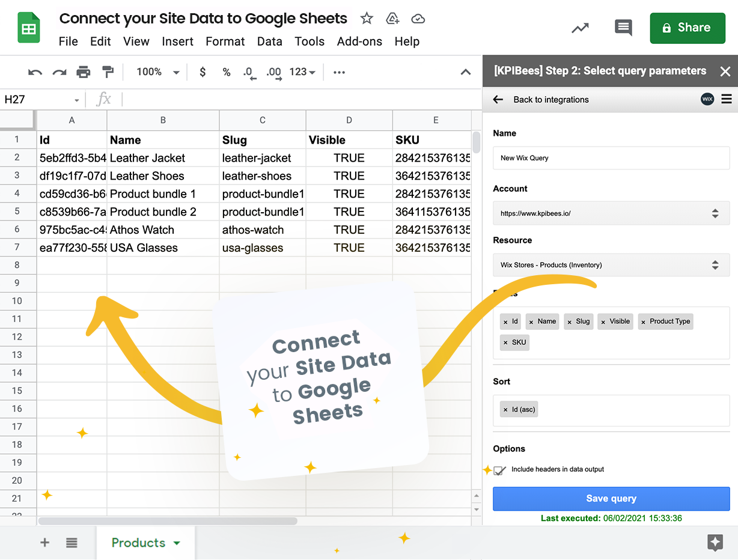
Task: Open the KPIBees hamburger menu
Action: pyautogui.click(x=727, y=99)
